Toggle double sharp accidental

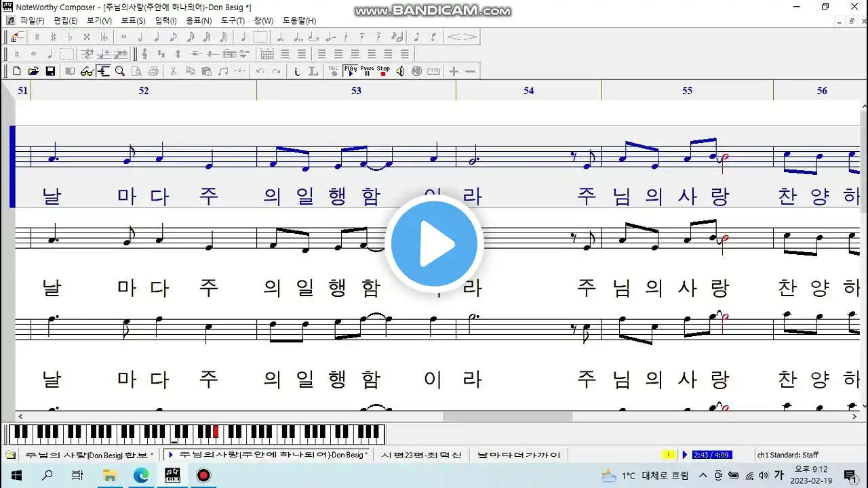87,37
